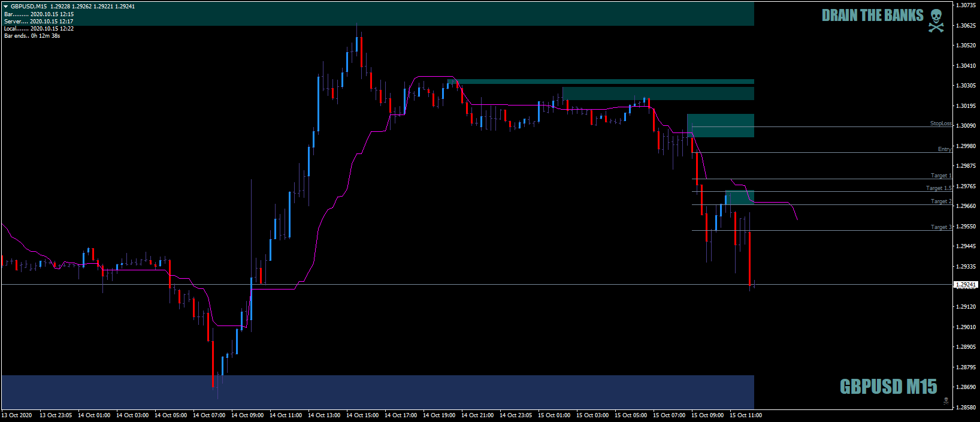
Task: Click the 'Bar......... 2020.10.15 12:15' info line
Action: 39,14
